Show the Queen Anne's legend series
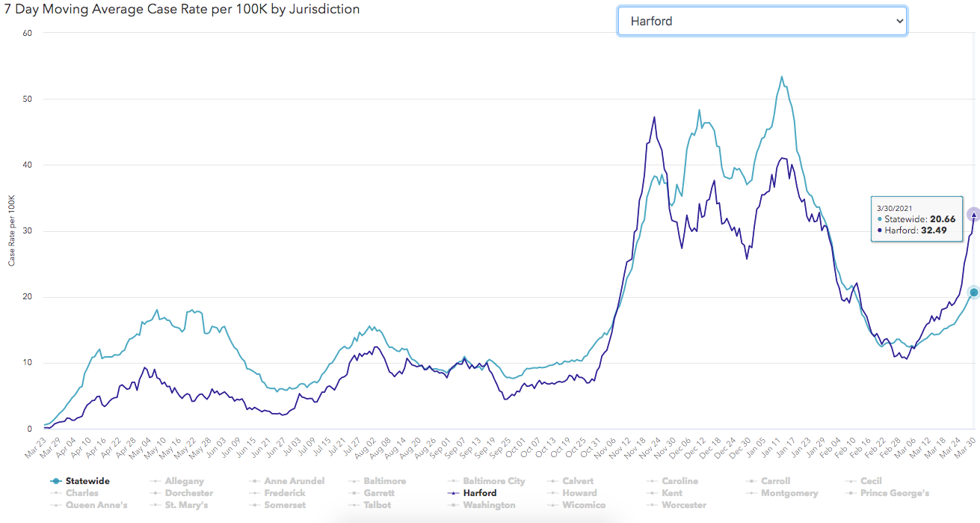This screenshot has height=523, width=980. click(x=96, y=505)
